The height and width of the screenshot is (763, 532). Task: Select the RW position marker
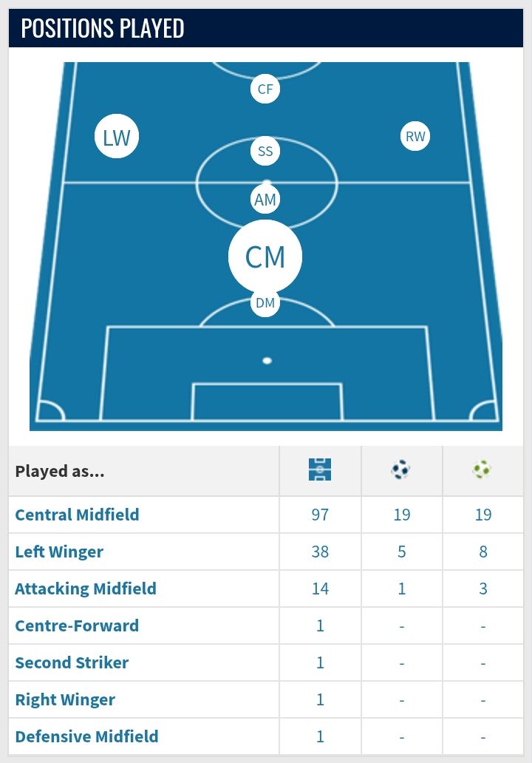click(415, 136)
